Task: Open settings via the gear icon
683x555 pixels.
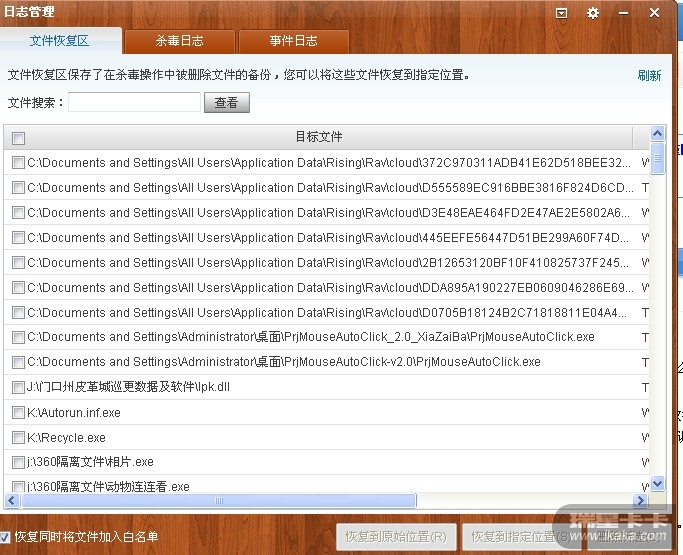Action: [592, 14]
